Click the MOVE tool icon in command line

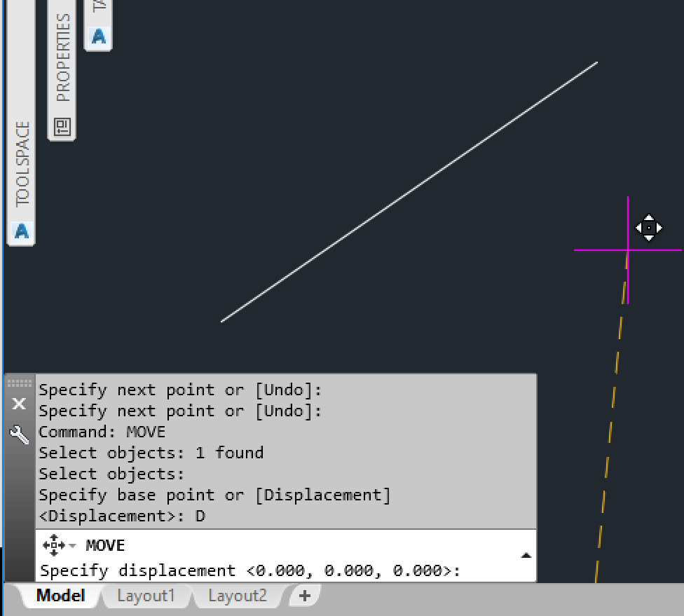pyautogui.click(x=53, y=545)
